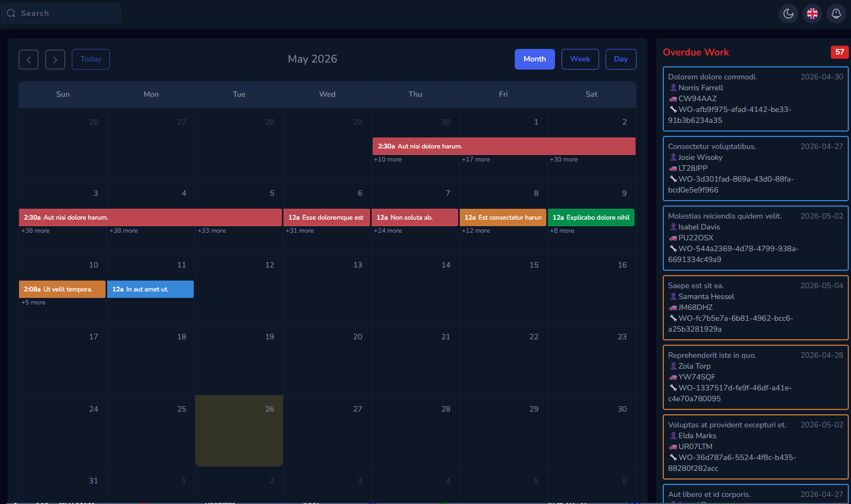Image resolution: width=851 pixels, height=504 pixels.
Task: Click the overdue count badge 57
Action: coord(840,52)
